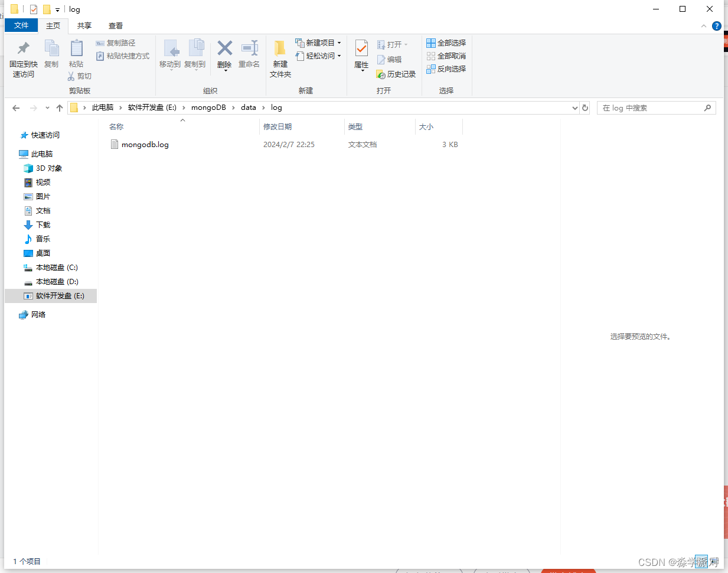The width and height of the screenshot is (728, 573).
Task: Click the 属性 (Properties) icon
Action: tap(361, 55)
